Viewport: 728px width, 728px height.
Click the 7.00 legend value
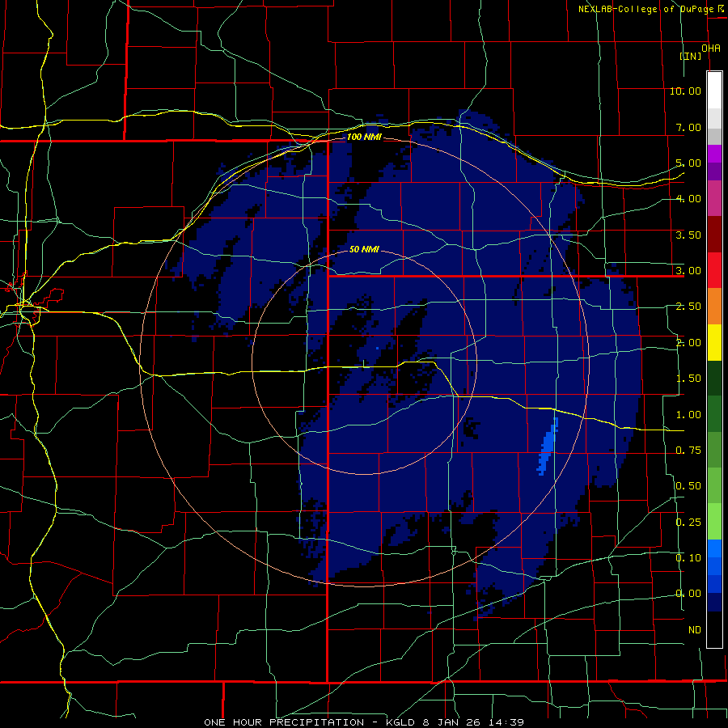688,127
